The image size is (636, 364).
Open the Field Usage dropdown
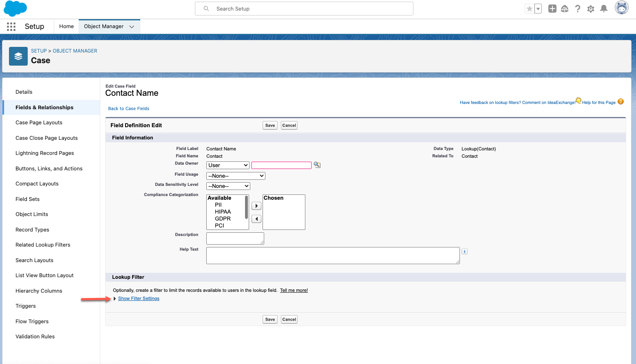[236, 176]
